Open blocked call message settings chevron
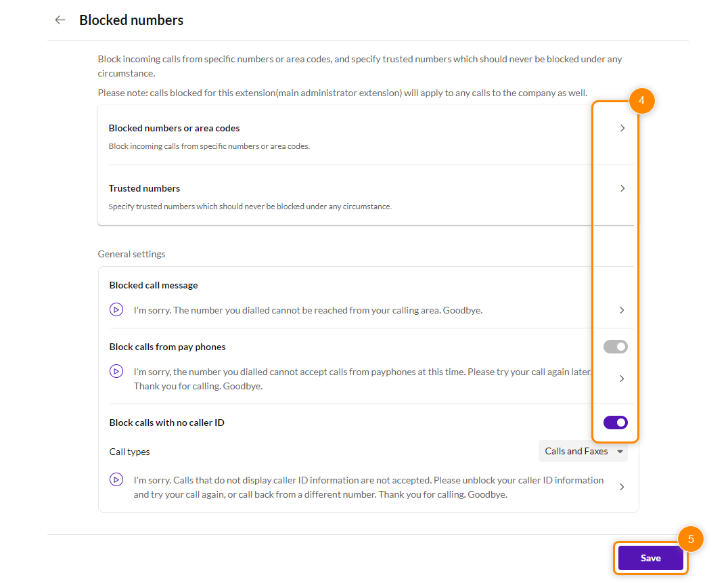Screen dimensions: 728x583 click(x=622, y=310)
